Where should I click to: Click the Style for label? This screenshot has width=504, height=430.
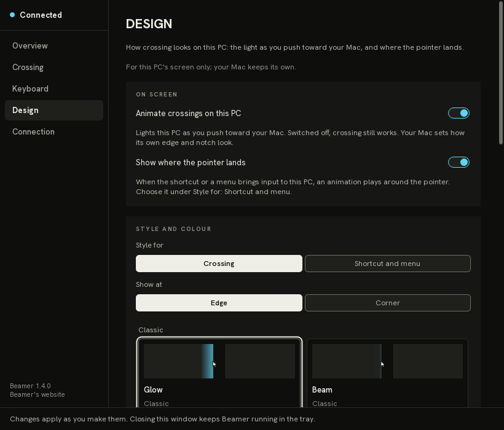click(x=149, y=245)
